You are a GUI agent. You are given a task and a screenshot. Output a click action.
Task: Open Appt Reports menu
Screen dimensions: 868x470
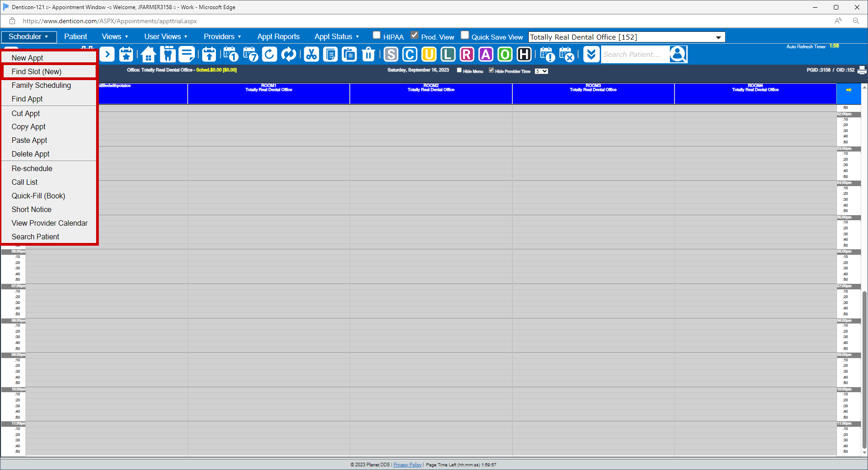[278, 37]
